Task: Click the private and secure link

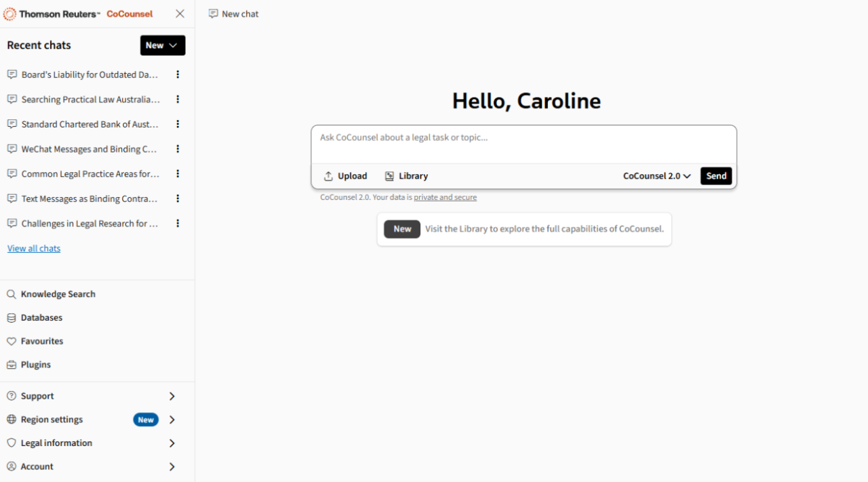Action: tap(445, 197)
